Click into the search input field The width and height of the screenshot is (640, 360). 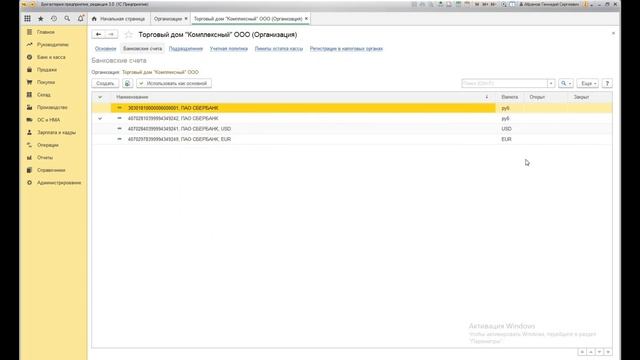coord(504,83)
